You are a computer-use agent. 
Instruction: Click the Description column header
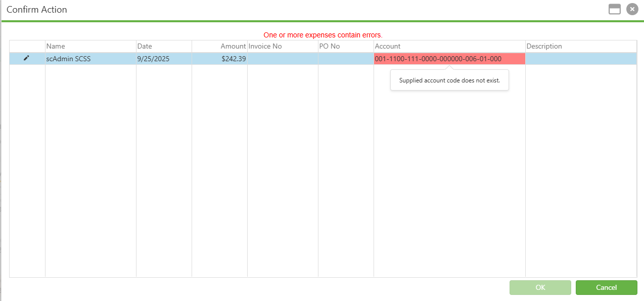pyautogui.click(x=581, y=46)
